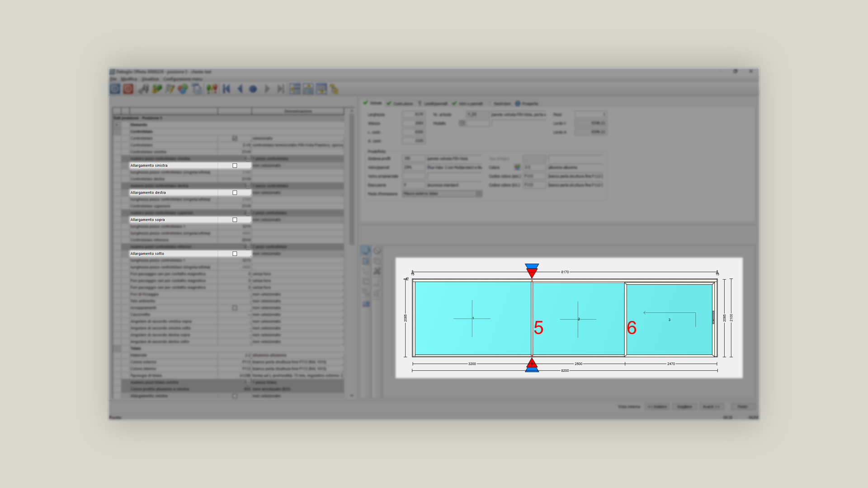Click the 2100 outer height dimension

pyautogui.click(x=731, y=318)
